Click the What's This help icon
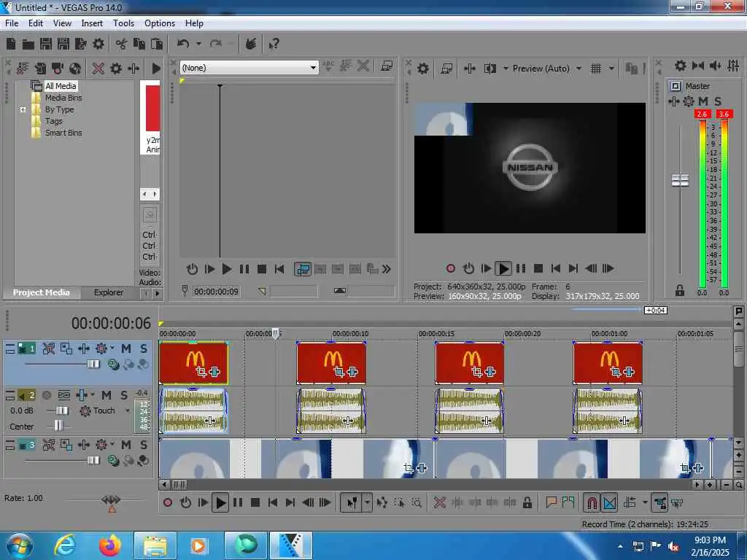 [274, 44]
